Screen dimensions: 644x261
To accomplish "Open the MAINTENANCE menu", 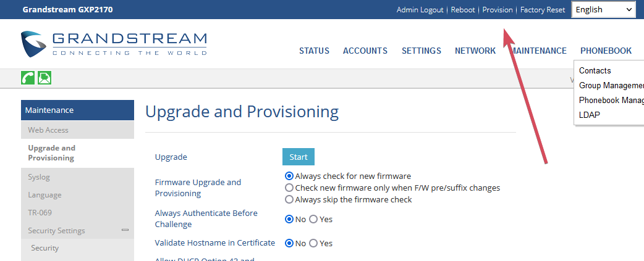I will click(x=538, y=51).
